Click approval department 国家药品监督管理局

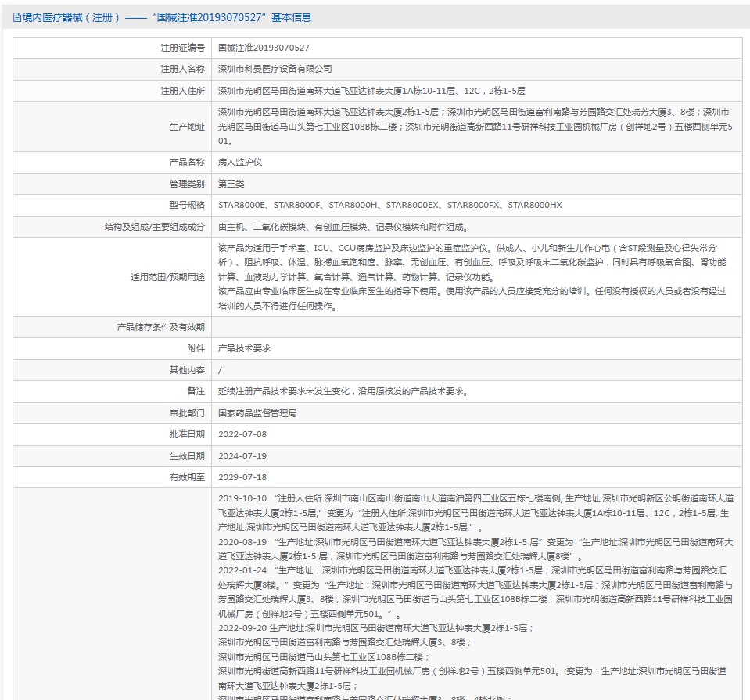pos(257,412)
